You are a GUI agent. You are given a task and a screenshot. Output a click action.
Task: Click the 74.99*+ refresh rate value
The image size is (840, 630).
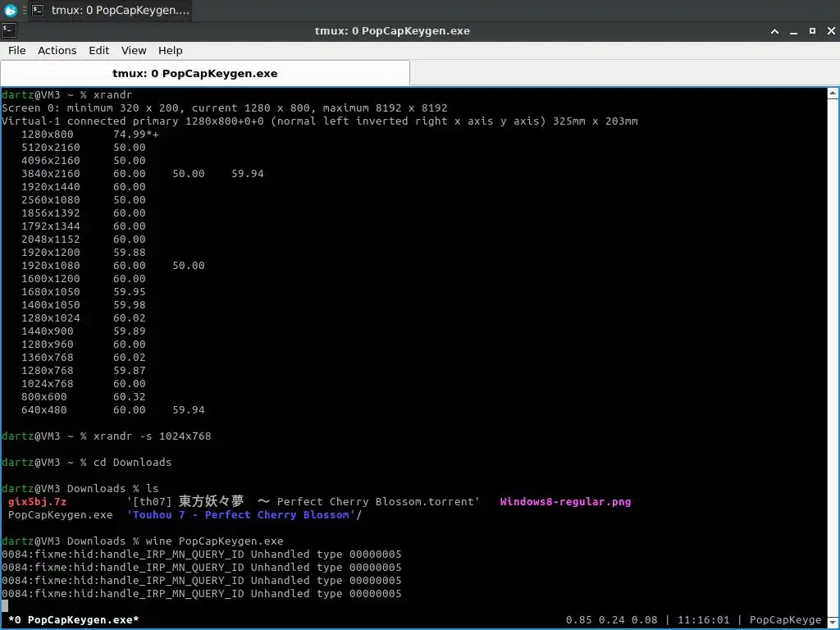136,135
